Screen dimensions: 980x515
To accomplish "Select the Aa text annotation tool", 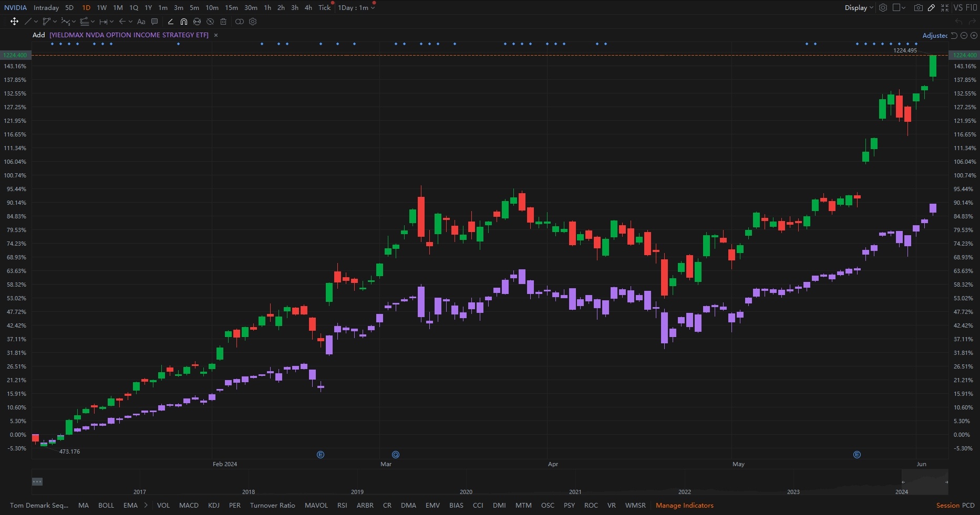I will click(141, 22).
